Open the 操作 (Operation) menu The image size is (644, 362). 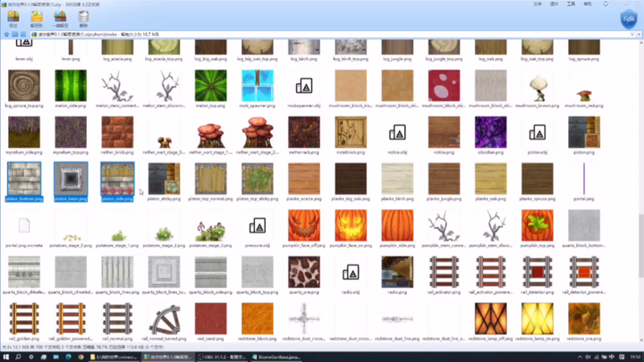coord(554,4)
